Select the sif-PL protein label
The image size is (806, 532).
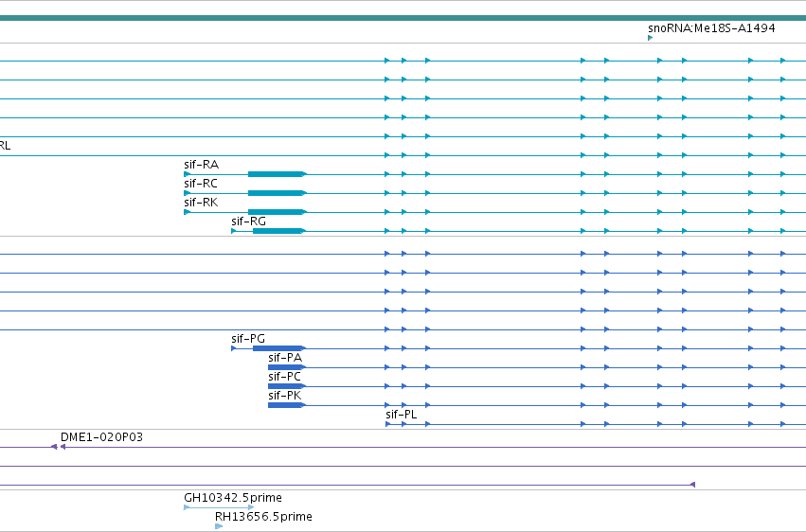coord(401,415)
